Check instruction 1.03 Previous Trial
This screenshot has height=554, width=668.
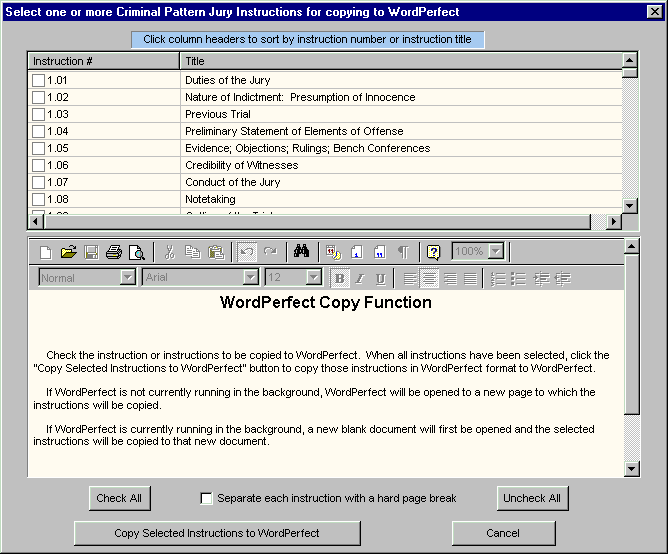(38, 115)
